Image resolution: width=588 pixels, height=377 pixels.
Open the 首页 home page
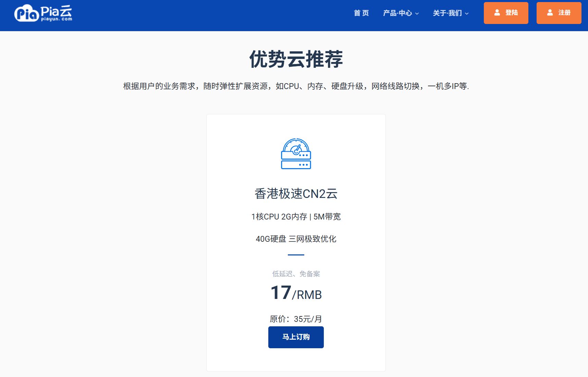(x=361, y=13)
